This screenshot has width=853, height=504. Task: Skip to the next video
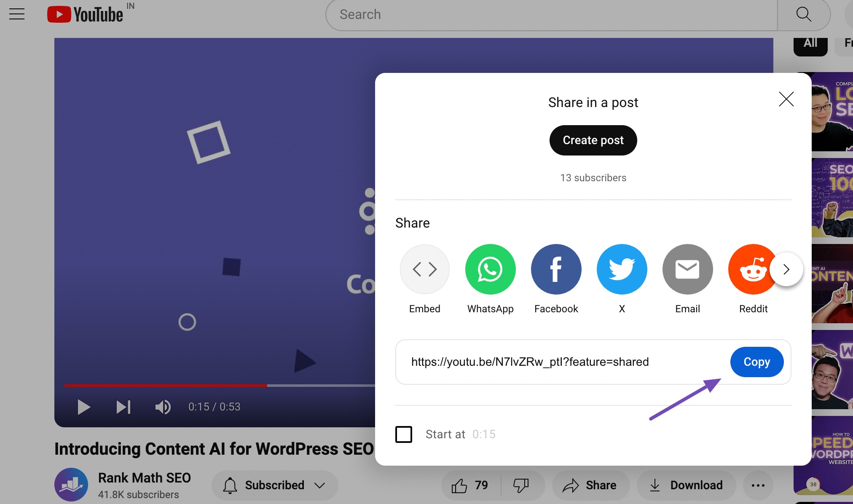click(x=123, y=407)
